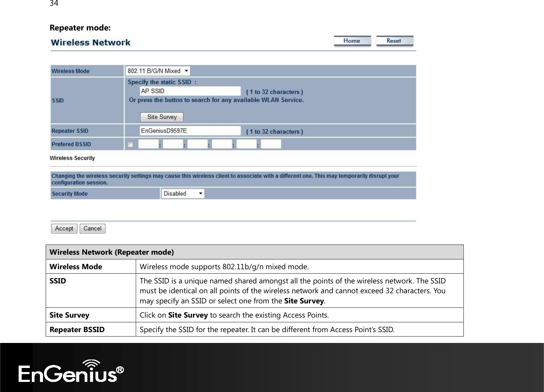Image resolution: width=544 pixels, height=392 pixels.
Task: Enable the Prefered BSSID checkbox
Action: (x=130, y=145)
